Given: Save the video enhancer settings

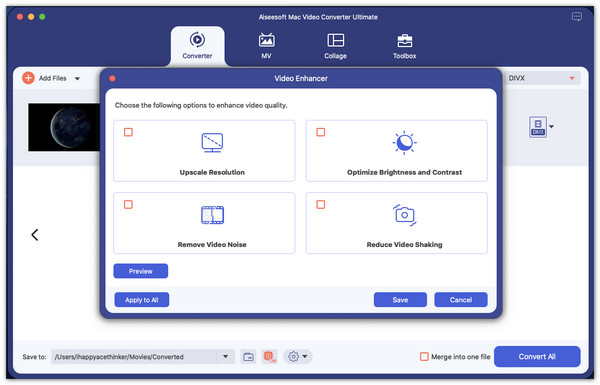Looking at the screenshot, I should pos(400,300).
